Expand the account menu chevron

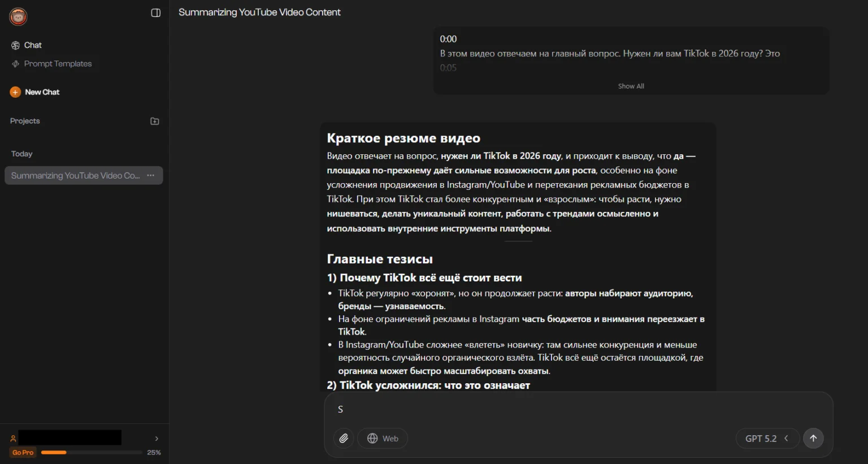click(157, 439)
